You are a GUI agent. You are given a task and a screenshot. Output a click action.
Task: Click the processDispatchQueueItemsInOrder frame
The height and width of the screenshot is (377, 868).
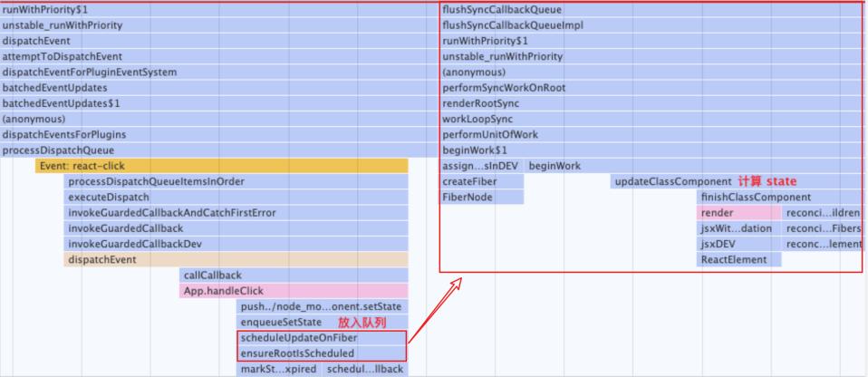(x=236, y=181)
